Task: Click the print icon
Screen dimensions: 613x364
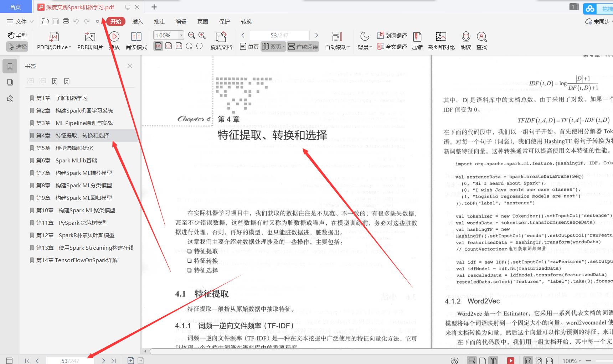Action: pos(66,21)
